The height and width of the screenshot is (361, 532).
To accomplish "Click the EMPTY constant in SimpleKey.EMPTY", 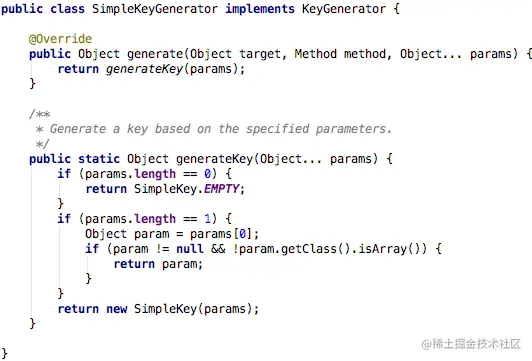I will [x=222, y=189].
